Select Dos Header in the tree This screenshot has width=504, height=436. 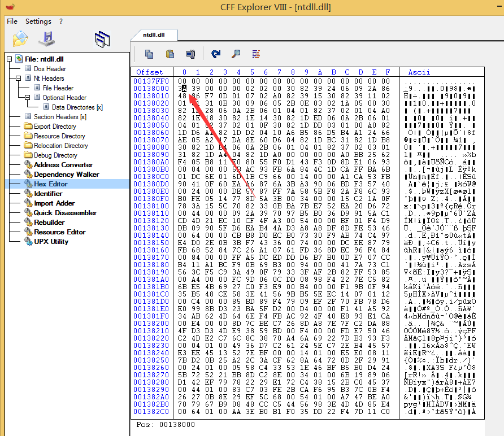point(50,69)
